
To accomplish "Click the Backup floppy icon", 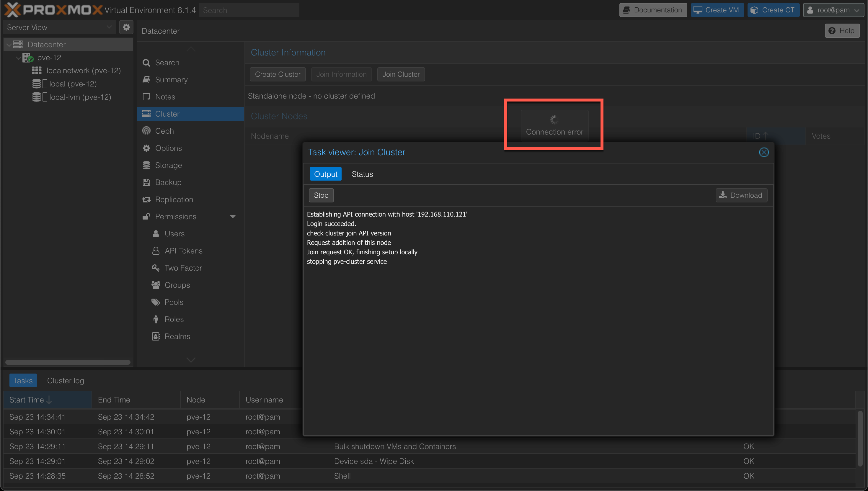I will click(146, 182).
